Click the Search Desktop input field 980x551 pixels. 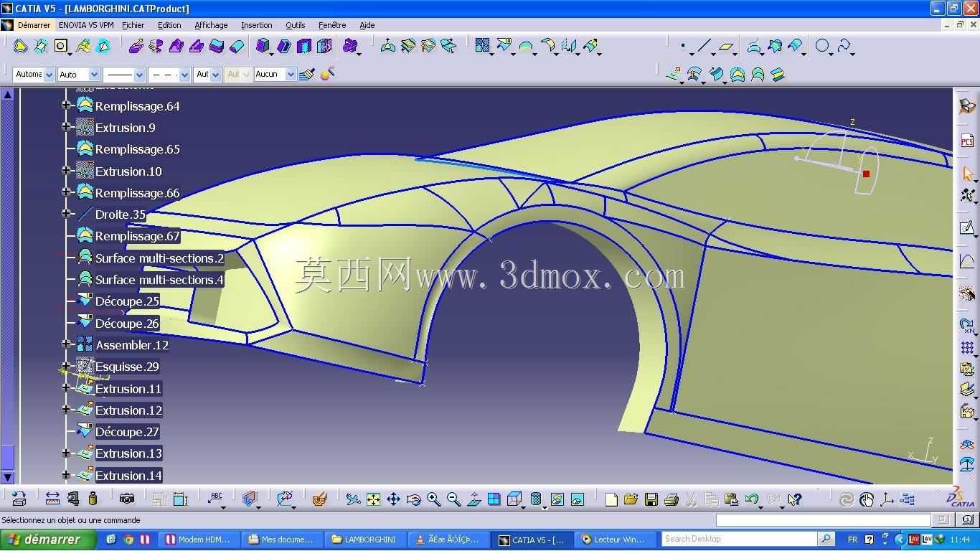click(x=739, y=539)
